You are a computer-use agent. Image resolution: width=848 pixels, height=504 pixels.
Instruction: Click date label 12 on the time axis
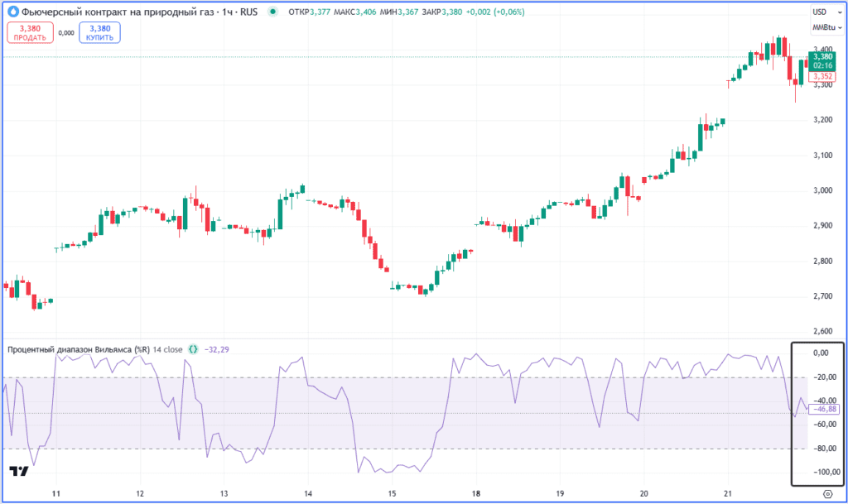point(140,494)
